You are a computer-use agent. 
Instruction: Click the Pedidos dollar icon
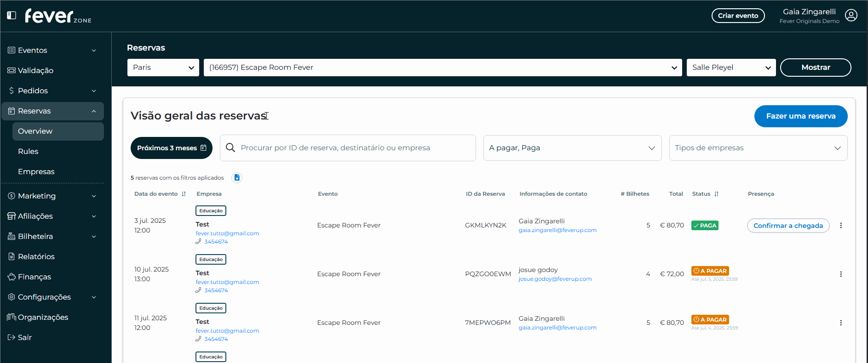(x=11, y=91)
